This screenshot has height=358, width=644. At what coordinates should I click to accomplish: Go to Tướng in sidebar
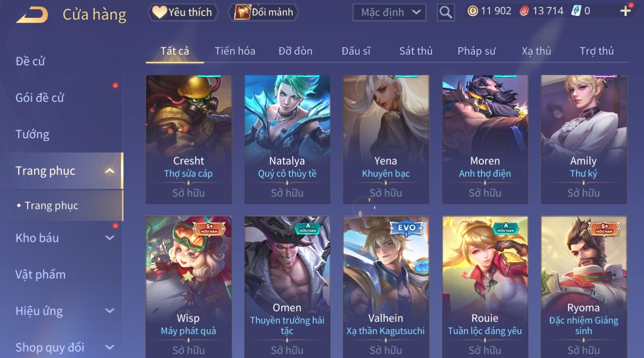tap(33, 134)
